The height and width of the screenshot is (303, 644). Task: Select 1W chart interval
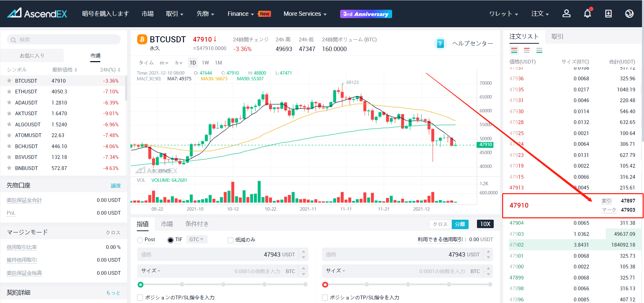click(x=205, y=63)
